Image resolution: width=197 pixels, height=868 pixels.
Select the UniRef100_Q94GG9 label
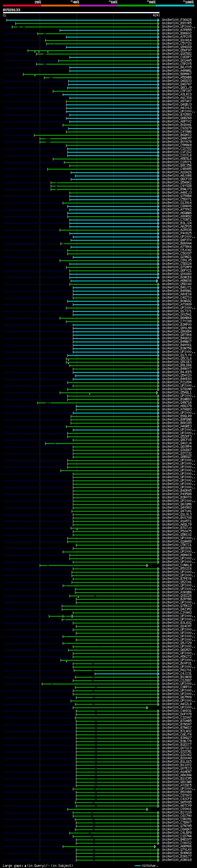point(177,47)
